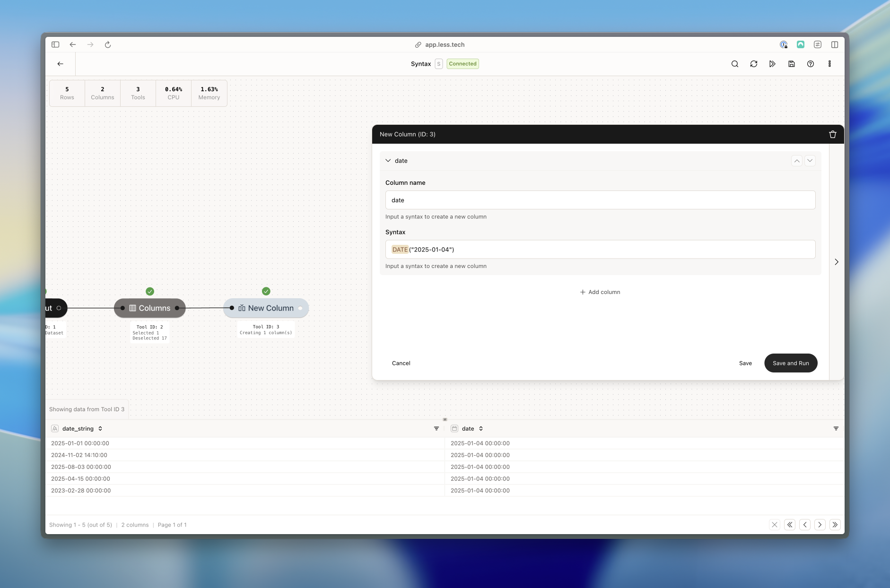
Task: Collapse the date column section
Action: (388, 161)
